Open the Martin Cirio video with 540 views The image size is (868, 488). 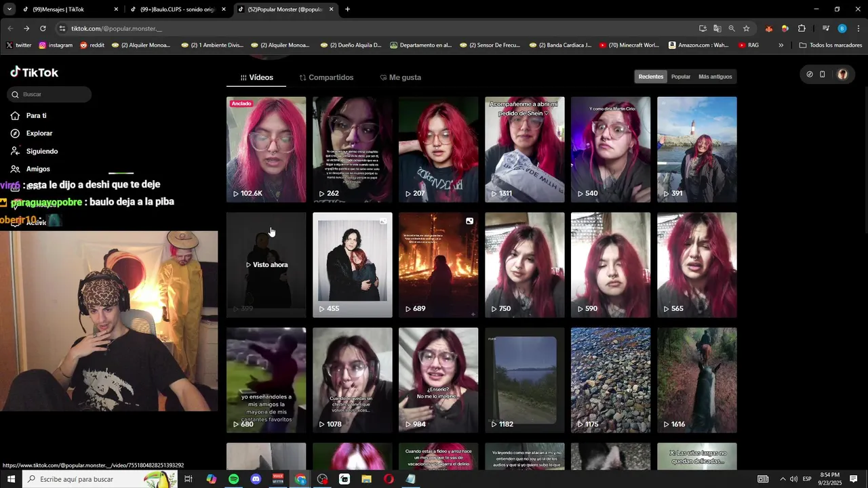point(610,149)
